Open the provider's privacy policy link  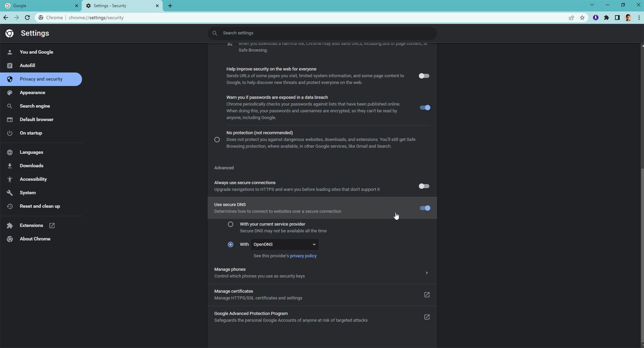[x=303, y=256]
